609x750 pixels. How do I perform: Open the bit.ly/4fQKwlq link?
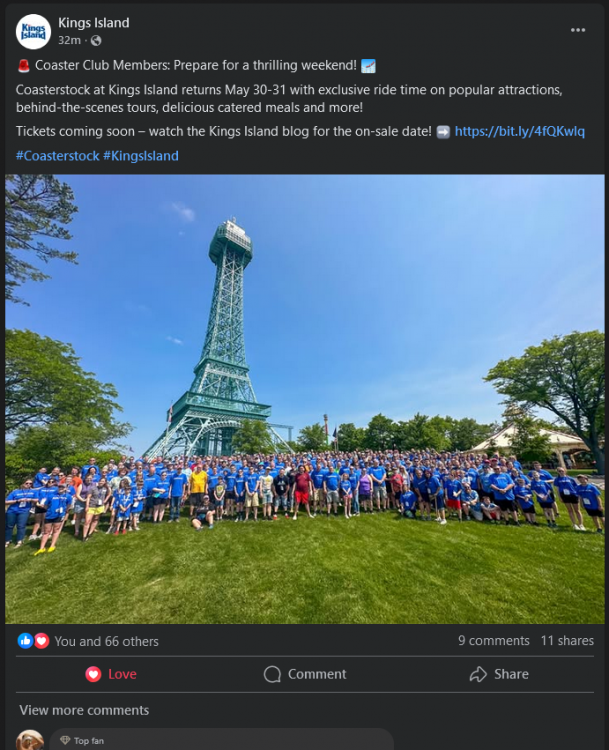tap(520, 131)
